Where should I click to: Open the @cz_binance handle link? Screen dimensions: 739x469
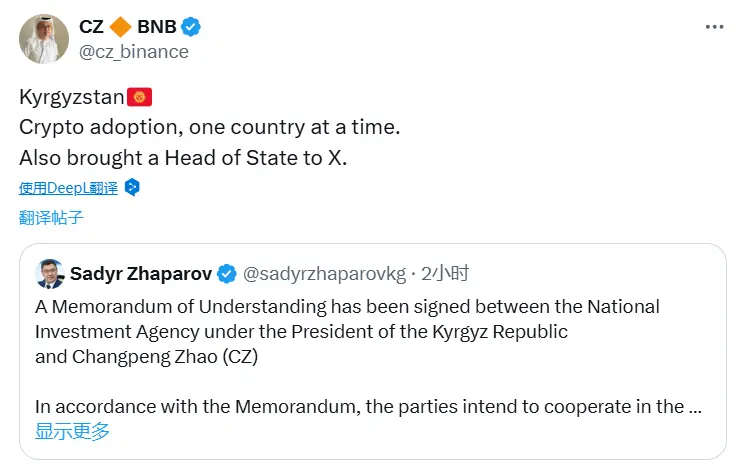tap(134, 51)
